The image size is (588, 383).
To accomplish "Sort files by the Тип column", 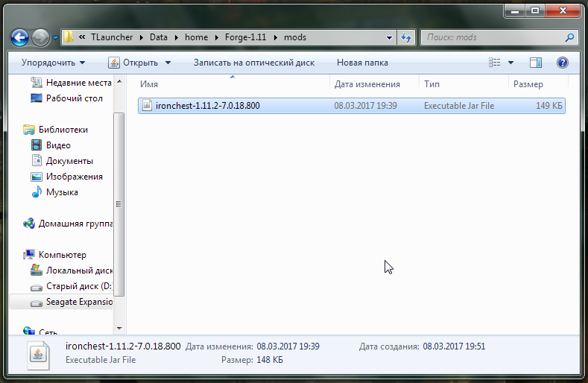I will point(464,84).
